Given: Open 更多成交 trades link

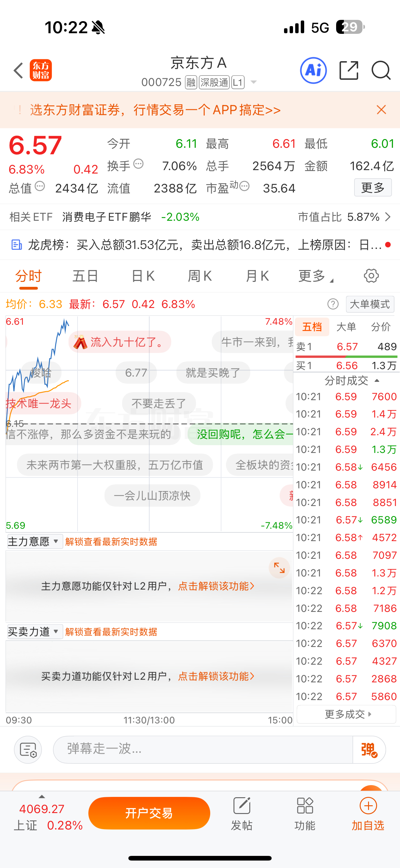Looking at the screenshot, I should click(346, 714).
